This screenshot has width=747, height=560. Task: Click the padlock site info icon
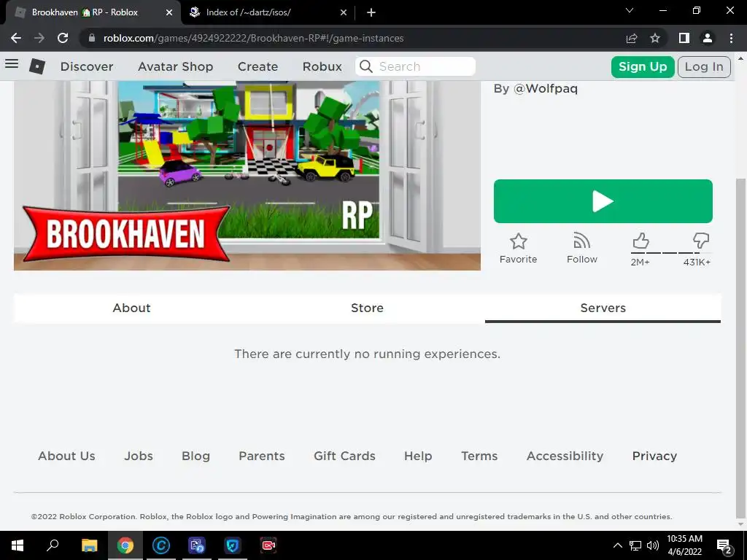[92, 38]
